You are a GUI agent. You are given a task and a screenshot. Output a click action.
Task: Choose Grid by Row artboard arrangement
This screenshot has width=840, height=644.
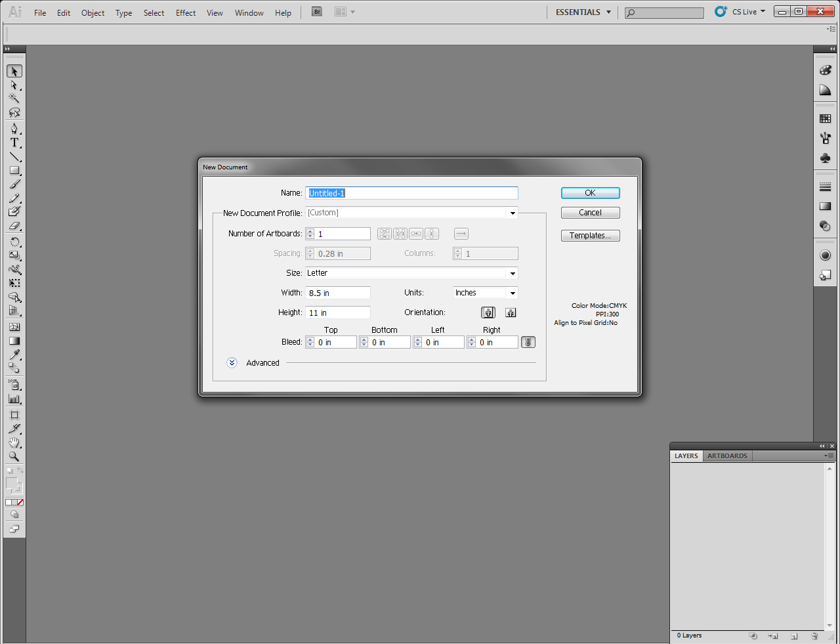pos(385,234)
